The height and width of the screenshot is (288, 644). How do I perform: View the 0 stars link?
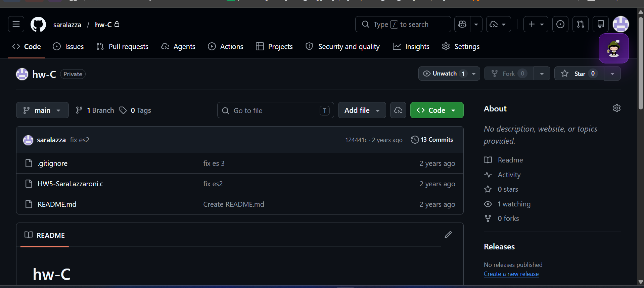pos(501,189)
